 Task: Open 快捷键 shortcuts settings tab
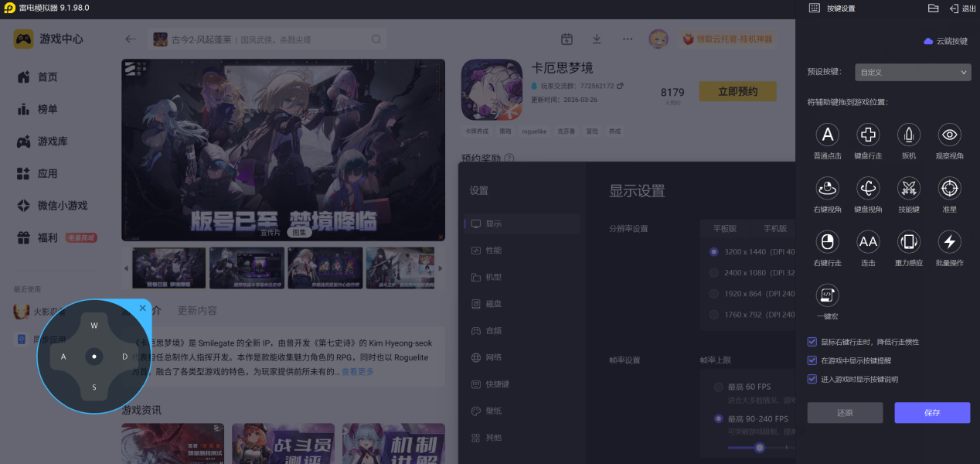(522, 384)
